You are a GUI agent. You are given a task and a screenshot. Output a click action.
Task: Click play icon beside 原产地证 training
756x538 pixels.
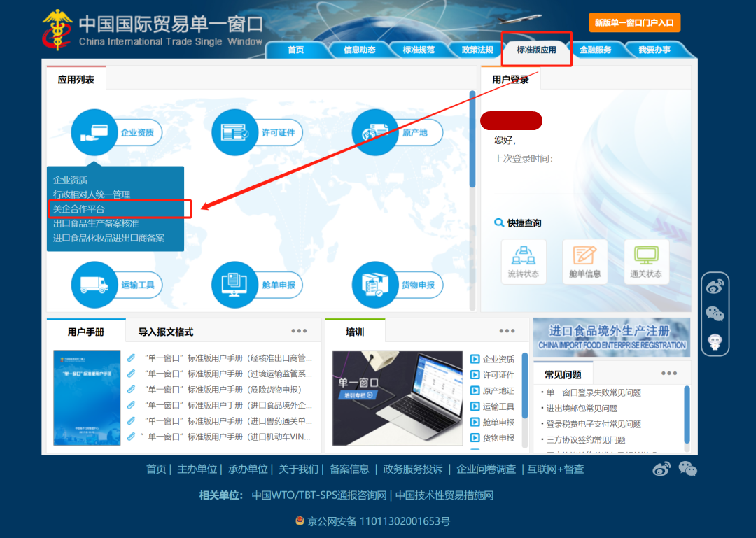pos(475,390)
